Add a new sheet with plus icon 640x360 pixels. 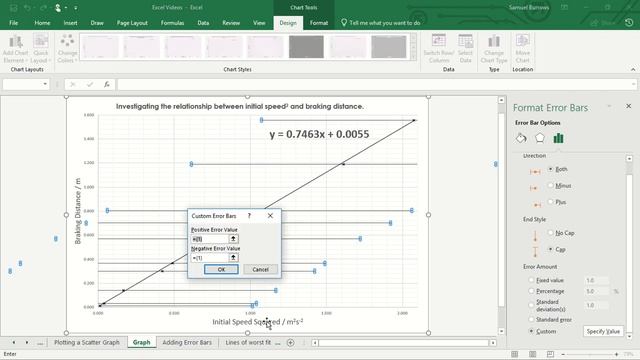pyautogui.click(x=291, y=343)
